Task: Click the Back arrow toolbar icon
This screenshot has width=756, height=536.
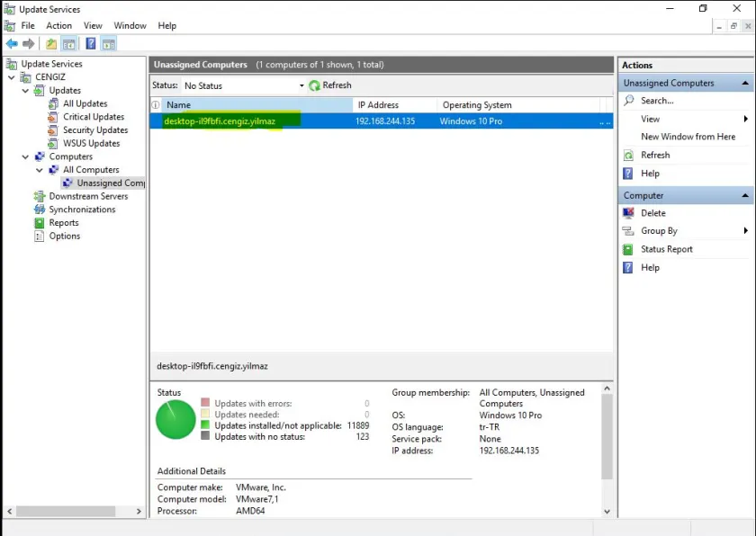Action: click(x=11, y=44)
